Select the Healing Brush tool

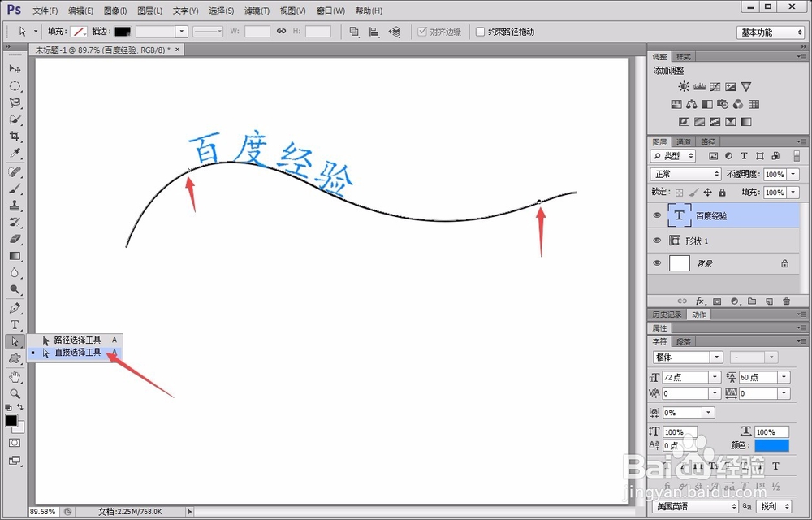pyautogui.click(x=15, y=172)
